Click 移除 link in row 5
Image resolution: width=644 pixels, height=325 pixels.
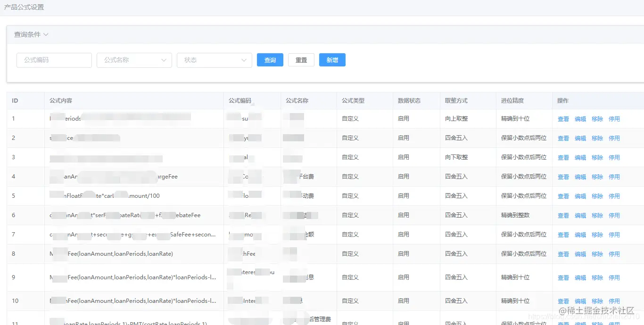click(x=597, y=196)
